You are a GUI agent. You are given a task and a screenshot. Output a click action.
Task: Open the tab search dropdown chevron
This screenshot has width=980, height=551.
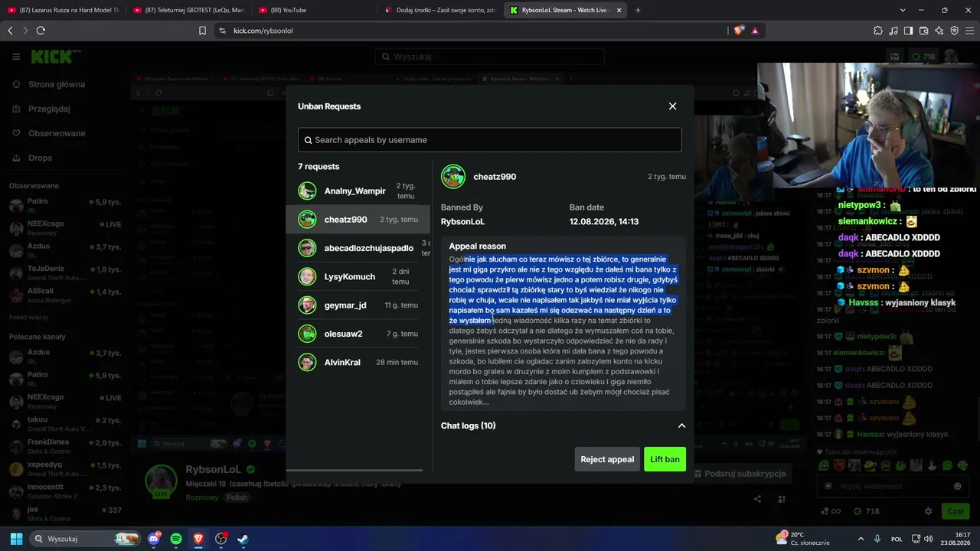click(x=903, y=10)
